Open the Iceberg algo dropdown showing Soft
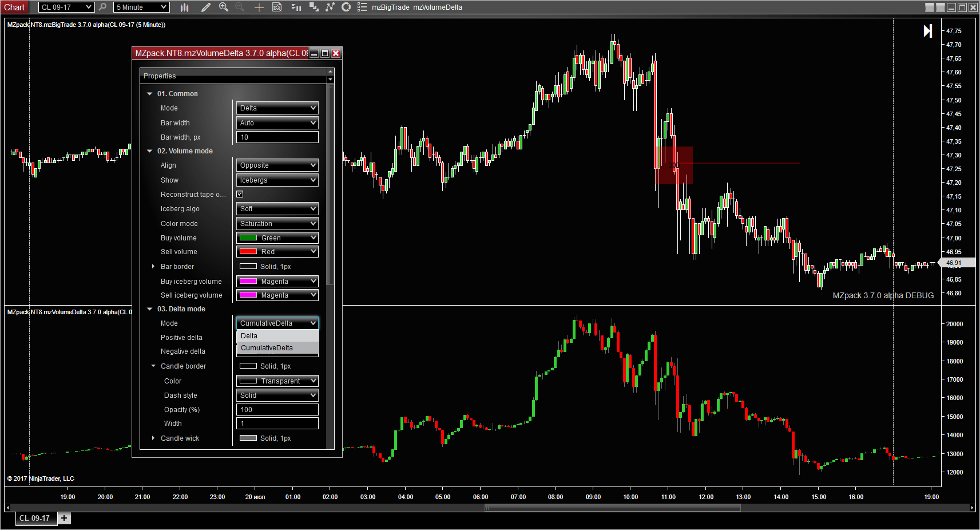The width and height of the screenshot is (980, 530). pyautogui.click(x=277, y=208)
